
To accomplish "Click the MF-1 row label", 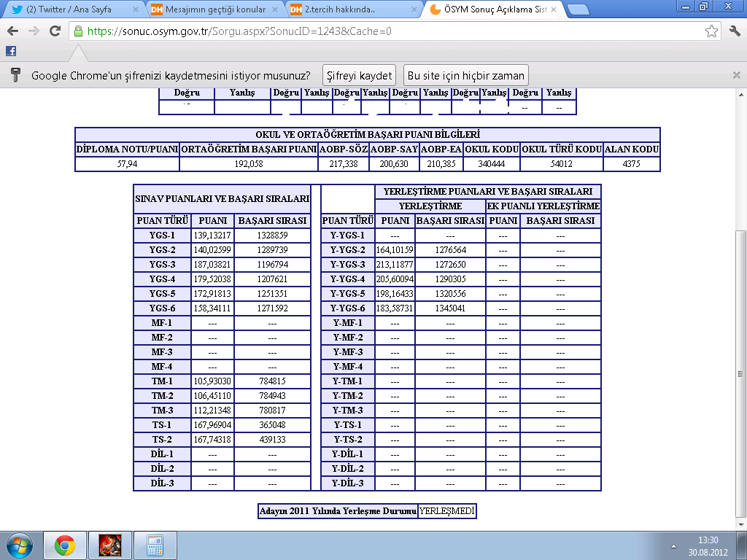I will [x=162, y=323].
